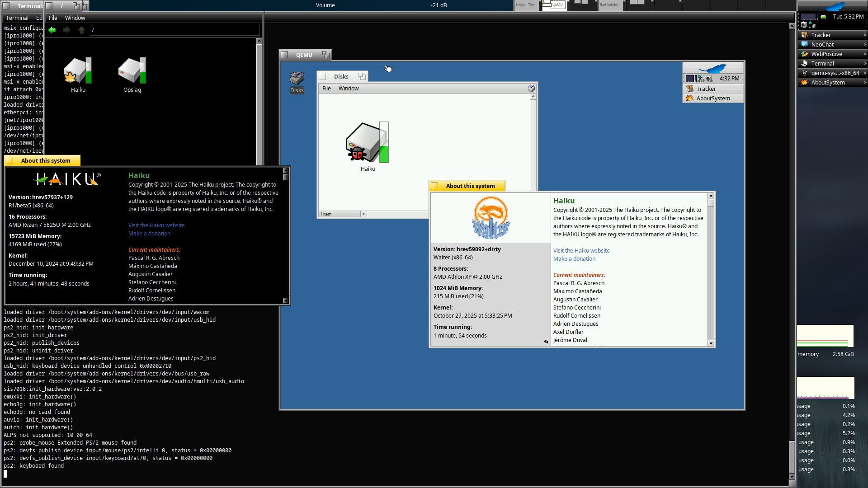Toggle the QEMU window zoom button
Image resolution: width=868 pixels, height=488 pixels.
pyautogui.click(x=325, y=54)
